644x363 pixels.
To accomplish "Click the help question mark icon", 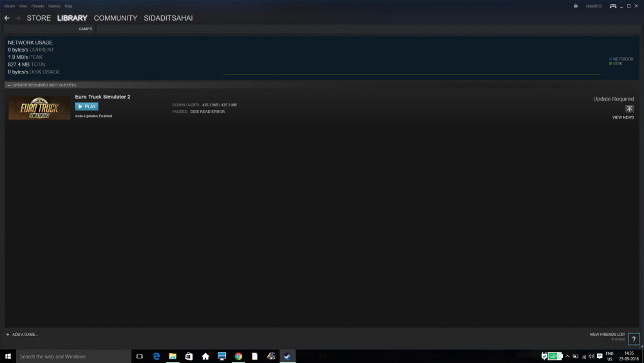I will click(x=634, y=339).
